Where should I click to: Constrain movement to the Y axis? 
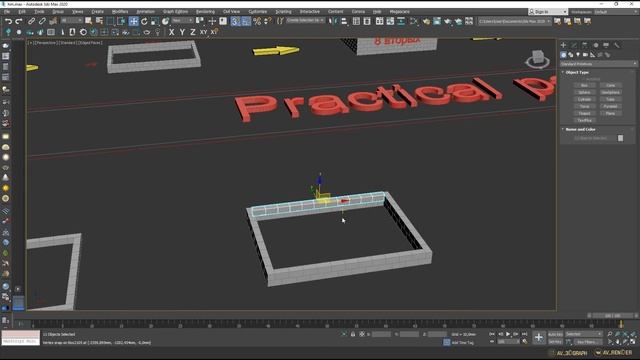182,32
